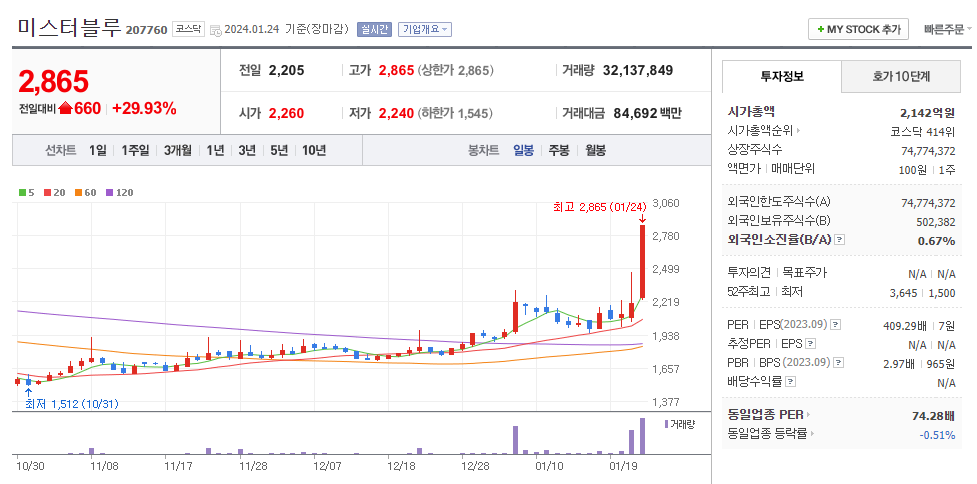Screen dimensions: 977x484
Task: Click the help icon next to 추정PER EPS
Action: point(810,343)
